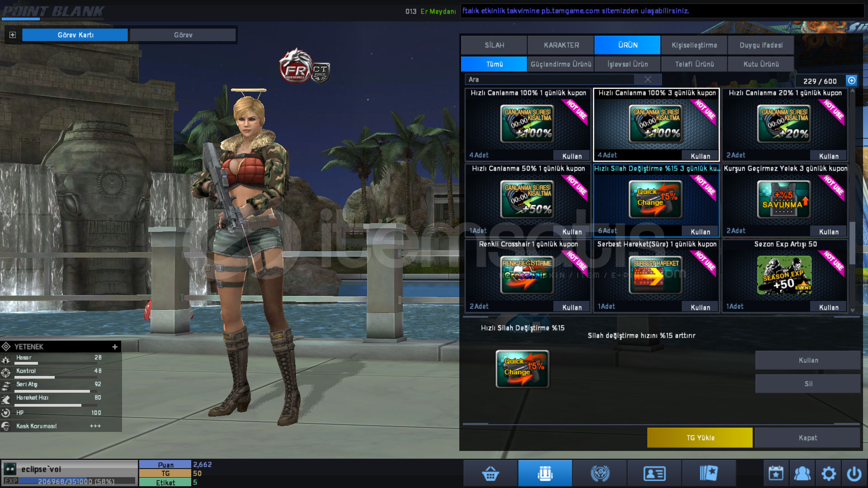Click the large Quick Change detail icon

click(x=523, y=369)
